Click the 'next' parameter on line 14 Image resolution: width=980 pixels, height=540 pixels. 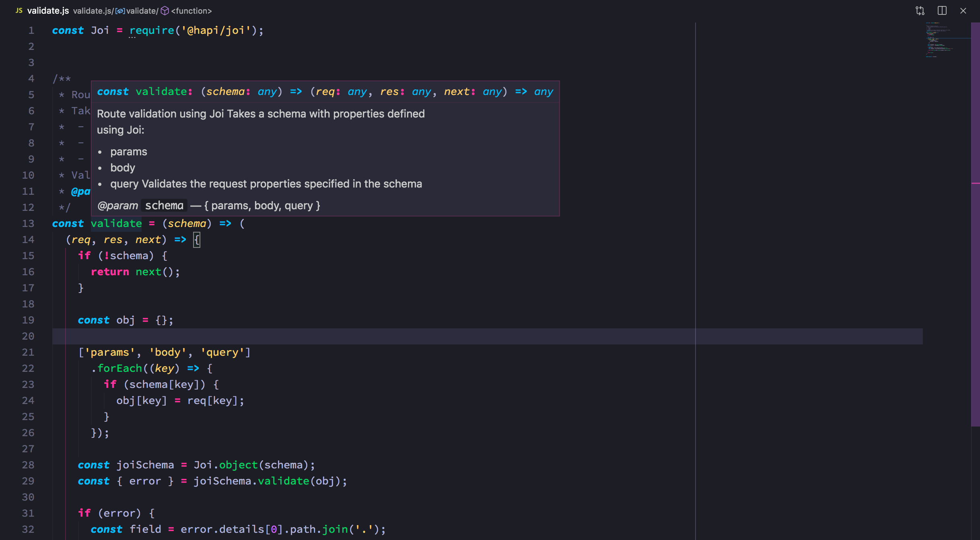(x=148, y=240)
